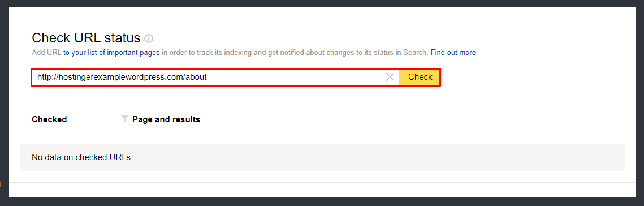Click the yellow Check button

coord(420,77)
